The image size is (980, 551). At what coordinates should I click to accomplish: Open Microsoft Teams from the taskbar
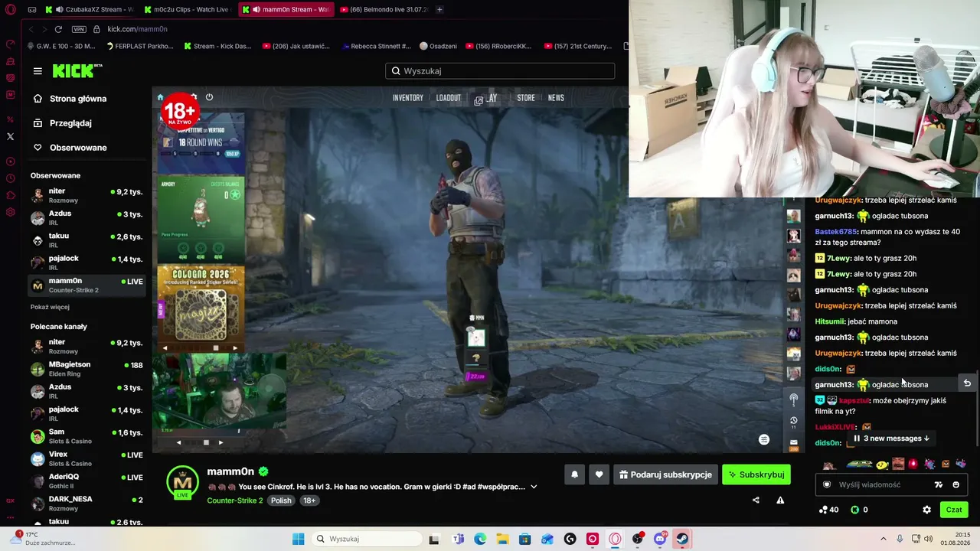tap(458, 539)
